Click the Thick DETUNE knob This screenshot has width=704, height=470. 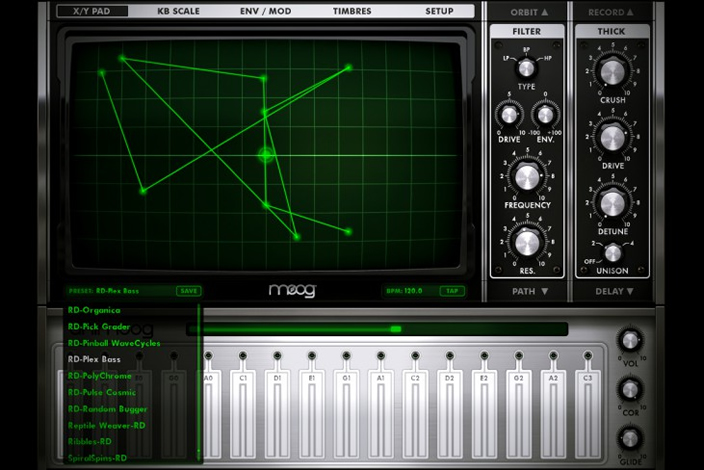pyautogui.click(x=612, y=203)
